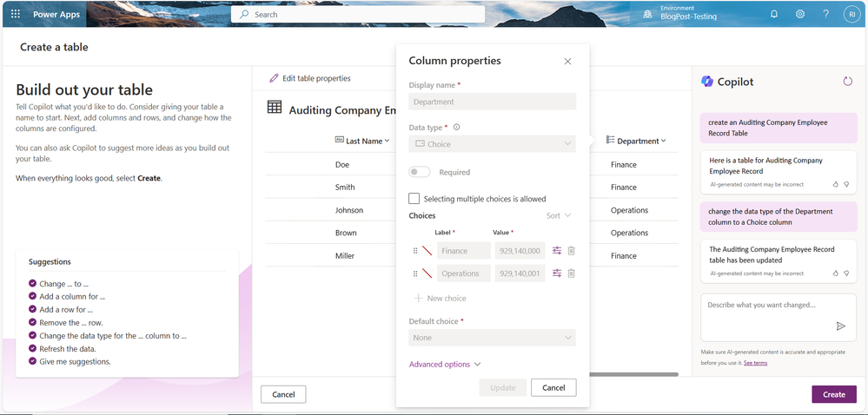The height and width of the screenshot is (415, 868).
Task: Expand Advanced options
Action: pos(445,364)
